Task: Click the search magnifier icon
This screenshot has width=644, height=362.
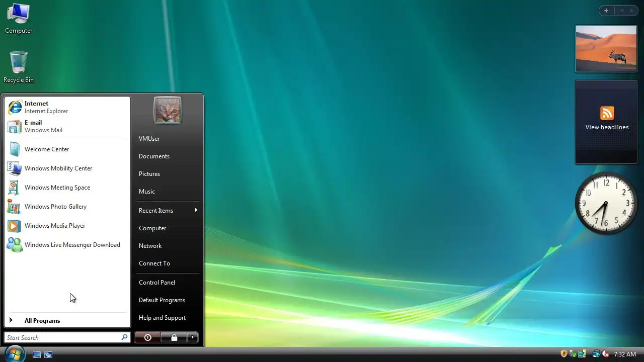Action: 124,337
